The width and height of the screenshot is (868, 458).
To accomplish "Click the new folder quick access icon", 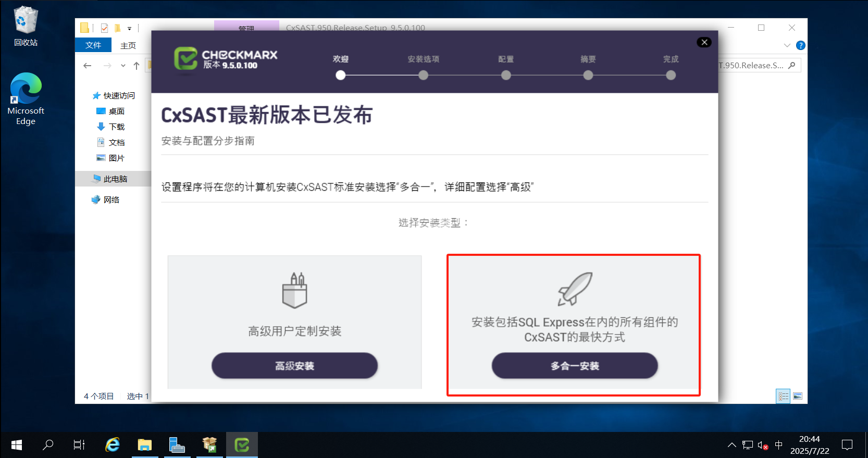I will (118, 28).
